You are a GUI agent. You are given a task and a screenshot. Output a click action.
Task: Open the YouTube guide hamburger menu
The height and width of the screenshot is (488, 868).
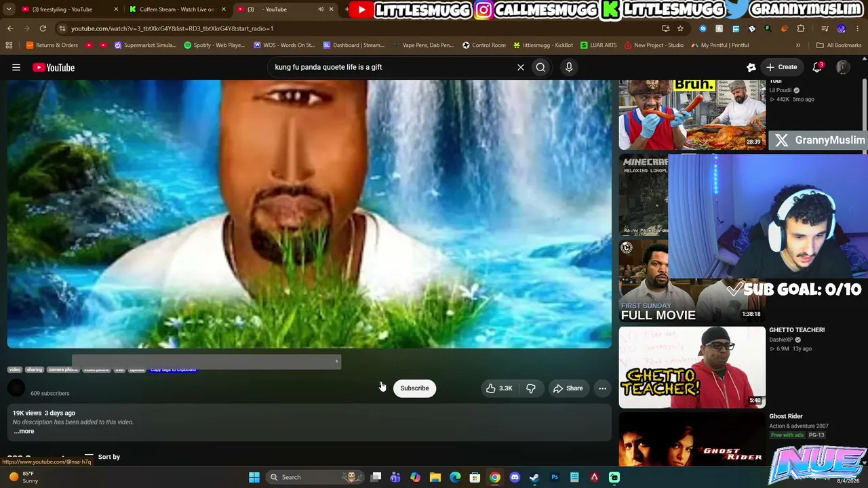coord(16,67)
